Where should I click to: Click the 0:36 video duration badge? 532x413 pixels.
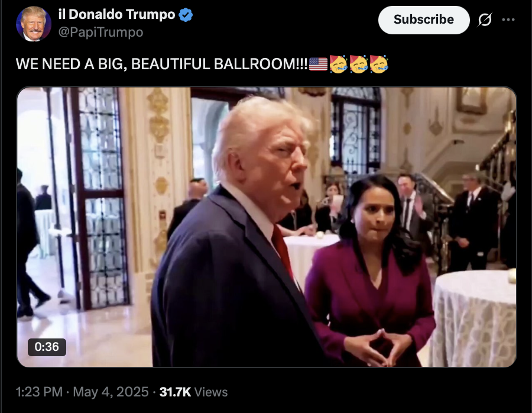pyautogui.click(x=47, y=347)
